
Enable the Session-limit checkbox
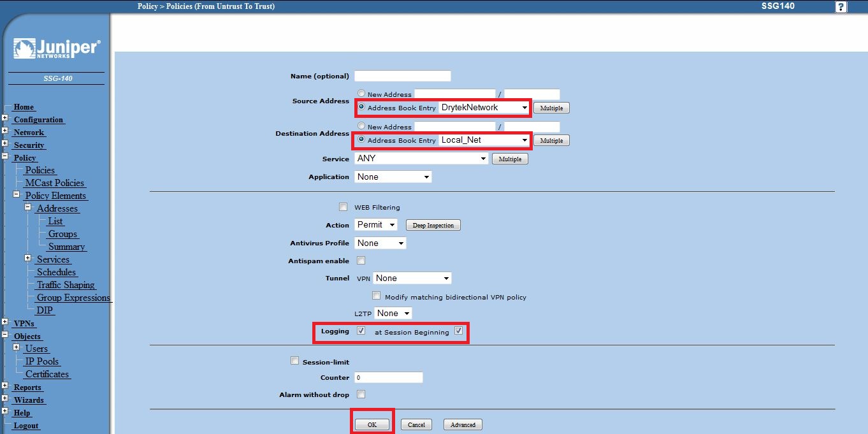point(294,361)
